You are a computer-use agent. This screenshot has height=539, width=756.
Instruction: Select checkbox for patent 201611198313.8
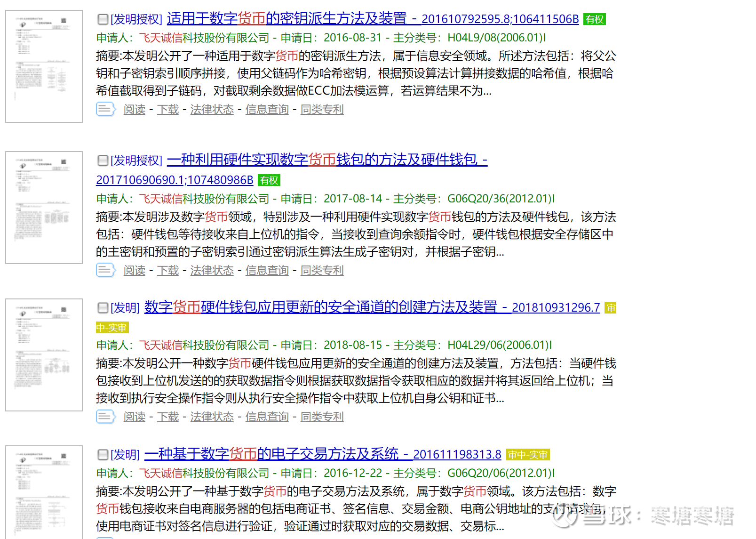point(103,455)
